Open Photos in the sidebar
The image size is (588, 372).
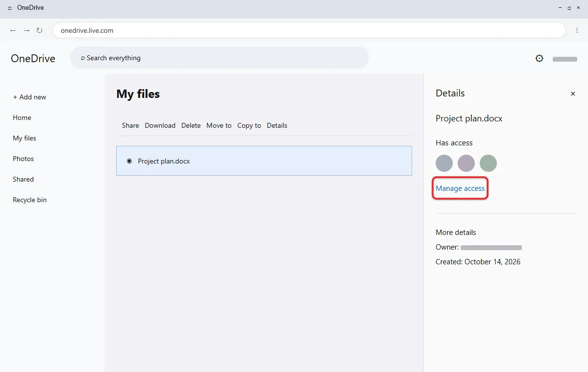pos(24,159)
